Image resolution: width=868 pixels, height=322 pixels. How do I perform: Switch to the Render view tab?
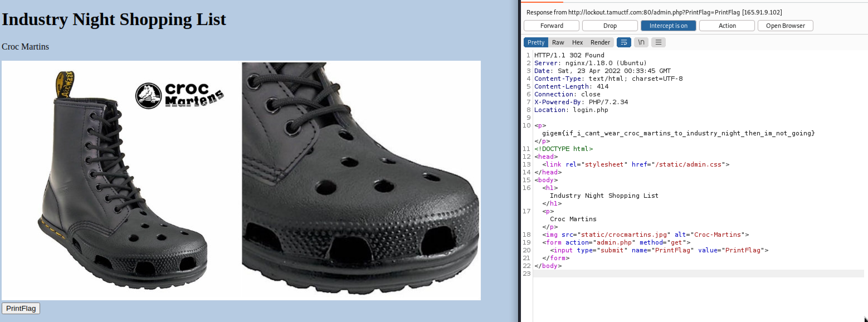click(x=600, y=42)
